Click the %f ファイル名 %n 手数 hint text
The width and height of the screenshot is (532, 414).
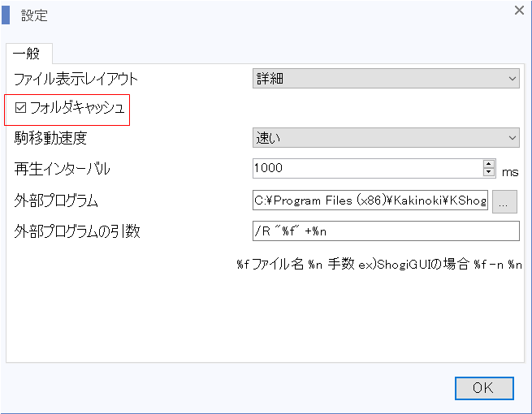click(x=379, y=264)
